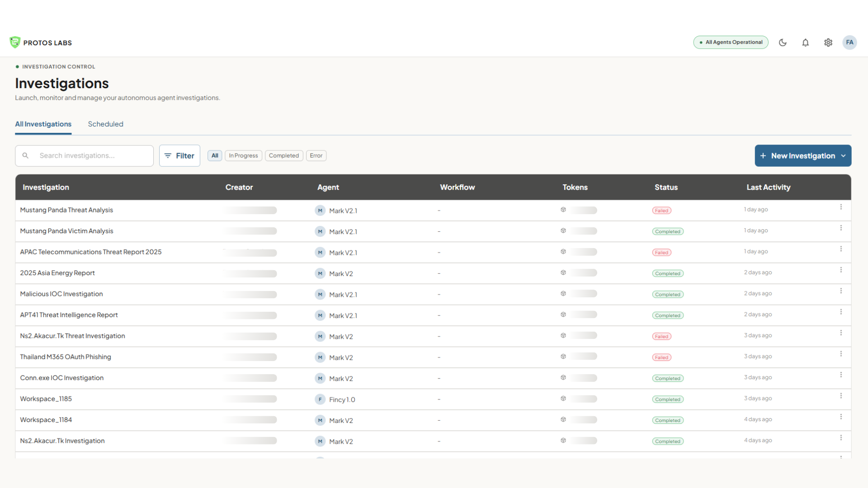Open APT41 Threat Intelligence Report row title
The height and width of the screenshot is (488, 868).
point(69,315)
